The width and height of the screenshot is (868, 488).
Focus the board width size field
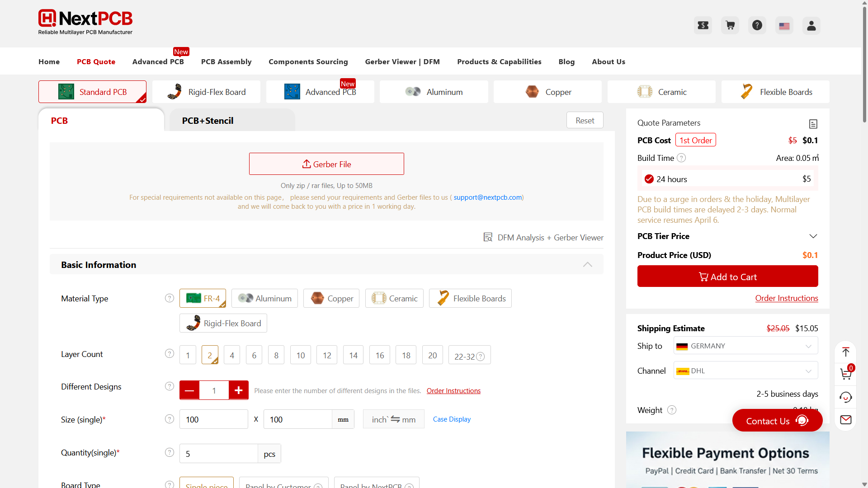[213, 419]
